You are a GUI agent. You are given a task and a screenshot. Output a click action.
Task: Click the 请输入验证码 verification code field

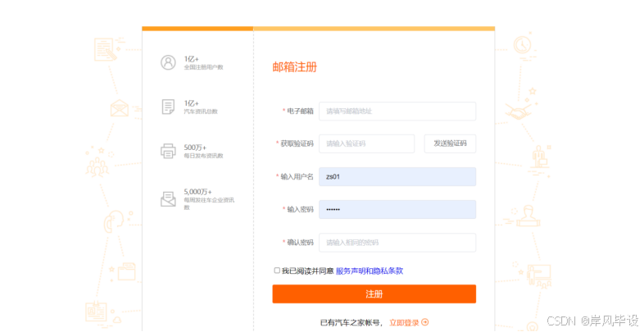click(x=366, y=143)
